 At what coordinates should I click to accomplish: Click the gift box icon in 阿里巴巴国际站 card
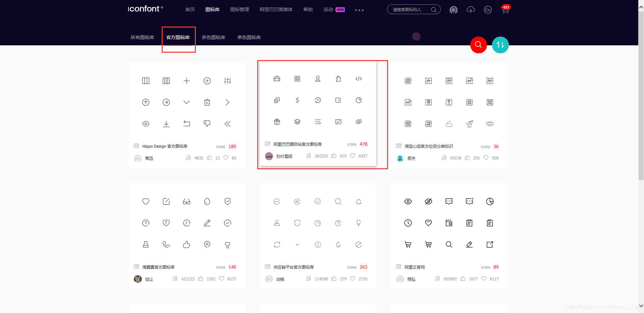coord(277,122)
